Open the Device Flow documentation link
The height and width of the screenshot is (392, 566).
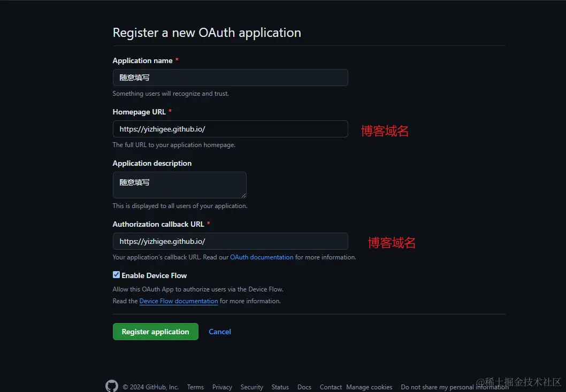click(178, 301)
